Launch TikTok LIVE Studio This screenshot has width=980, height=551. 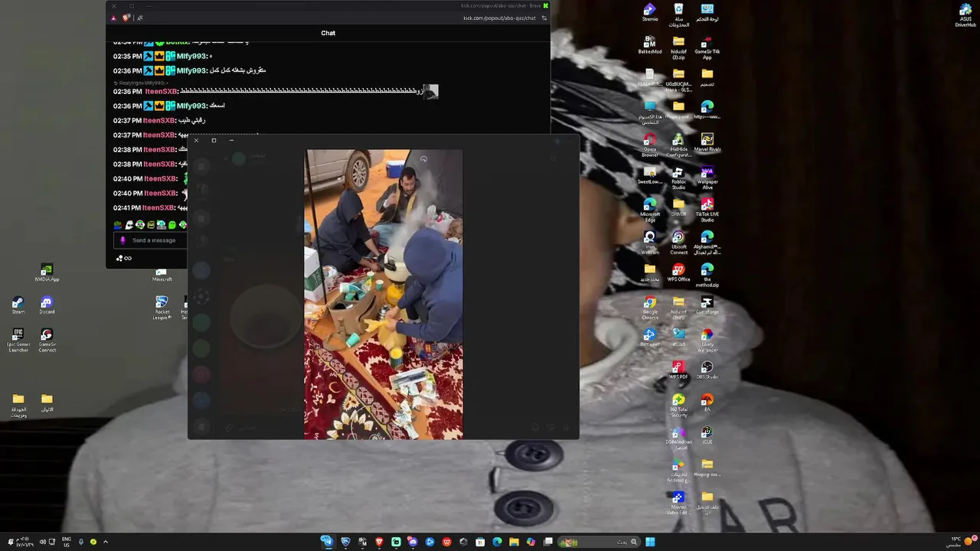[x=707, y=210]
